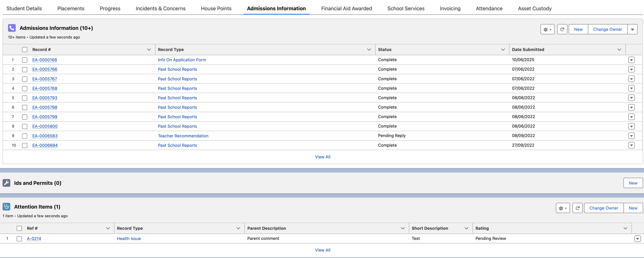Open Attention Items Record Type column menu
The image size is (644, 258).
(238, 228)
